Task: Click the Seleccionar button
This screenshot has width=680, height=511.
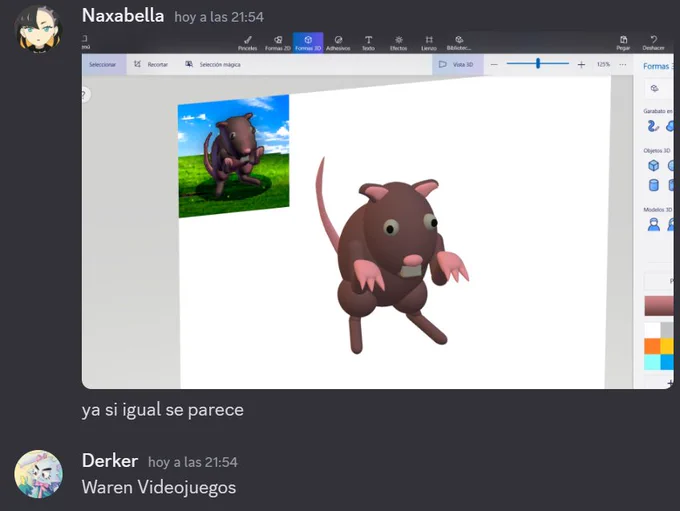Action: (103, 65)
